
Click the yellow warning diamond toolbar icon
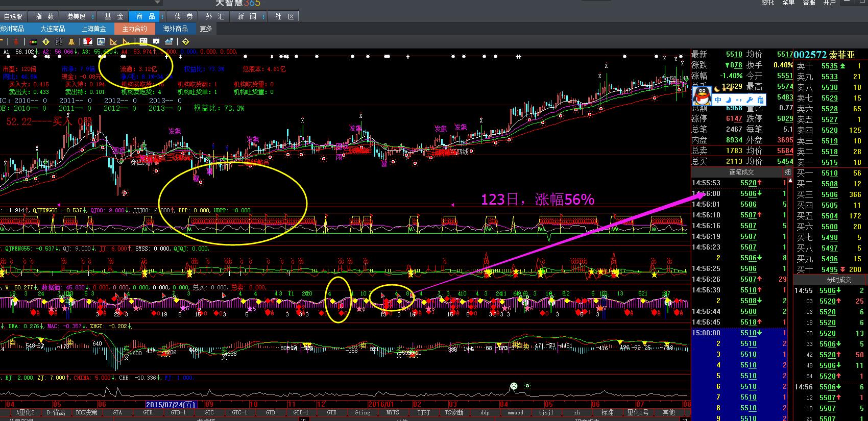(x=46, y=41)
